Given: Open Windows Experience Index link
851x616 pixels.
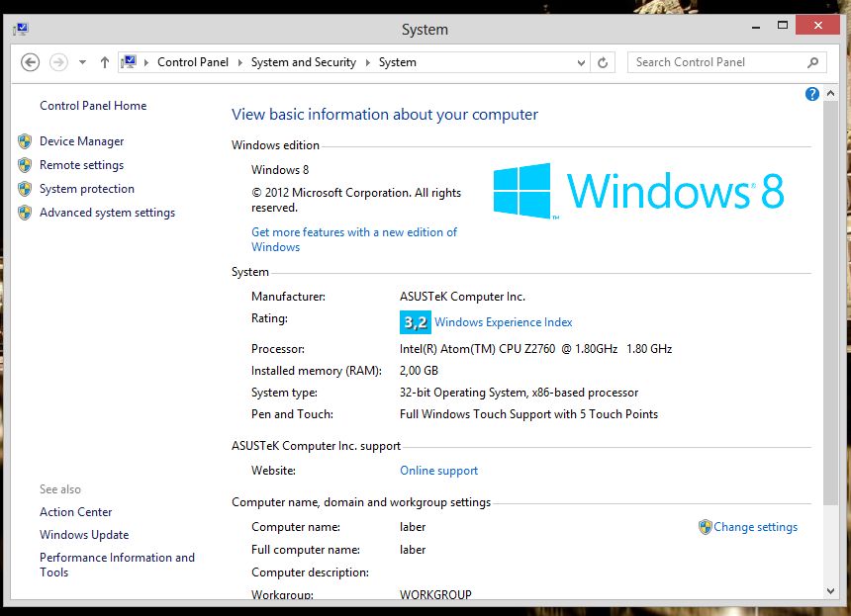Looking at the screenshot, I should [503, 322].
